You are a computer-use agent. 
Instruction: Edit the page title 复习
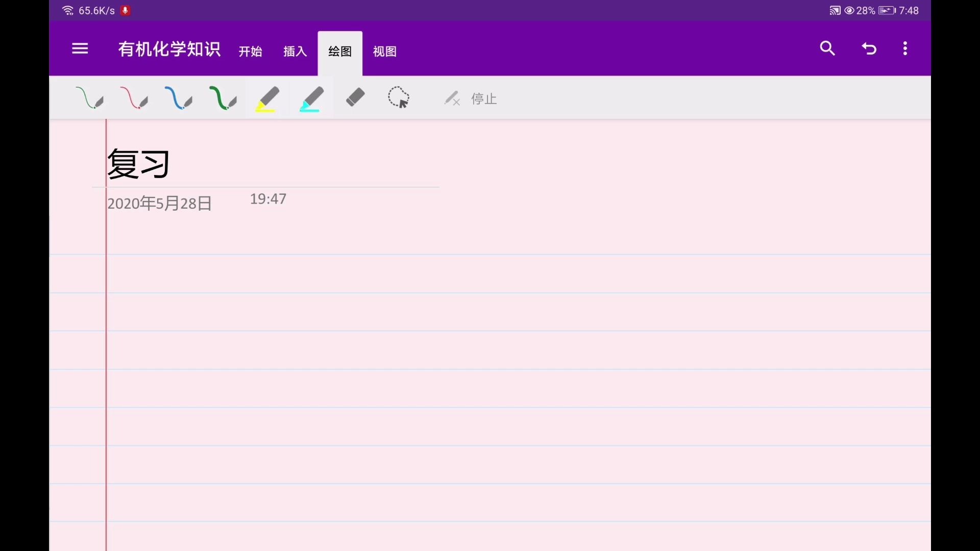[x=138, y=164]
